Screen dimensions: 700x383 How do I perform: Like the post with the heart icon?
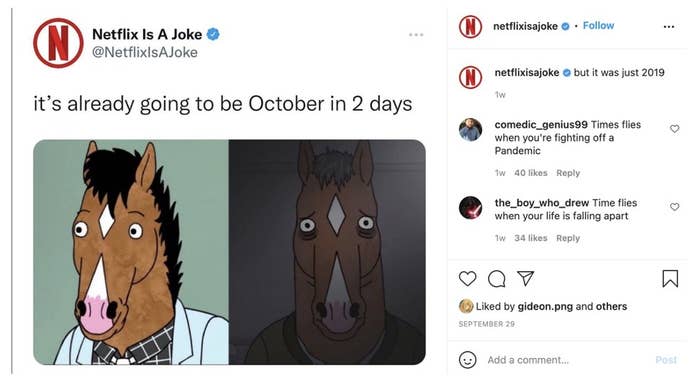[467, 279]
